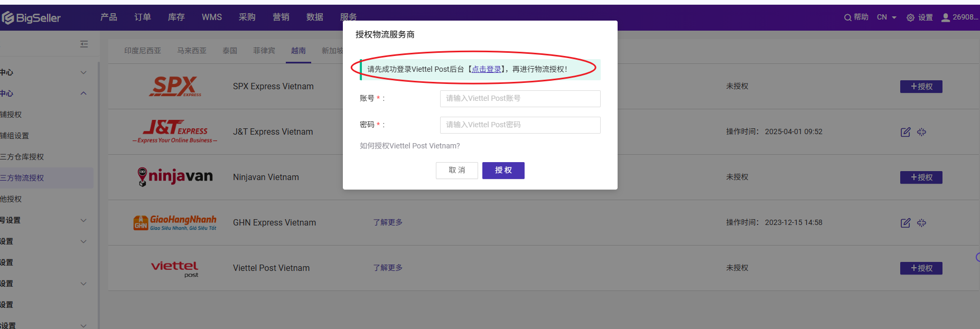The width and height of the screenshot is (980, 329).
Task: Click 未授权 status for SPX Express
Action: [x=737, y=86]
